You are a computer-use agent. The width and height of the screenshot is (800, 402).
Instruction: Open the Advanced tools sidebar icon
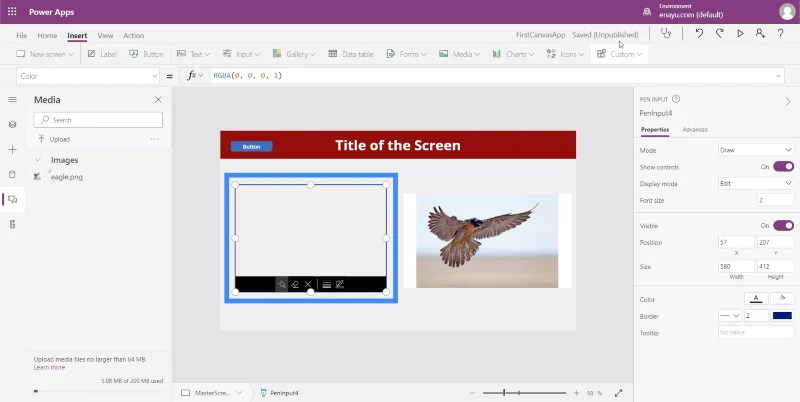(13, 224)
